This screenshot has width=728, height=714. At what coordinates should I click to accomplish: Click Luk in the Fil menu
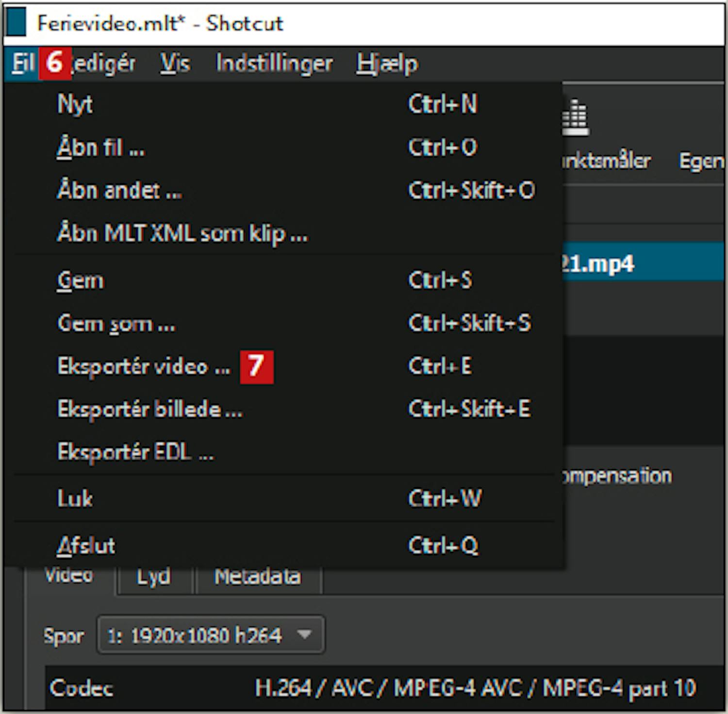pyautogui.click(x=284, y=498)
